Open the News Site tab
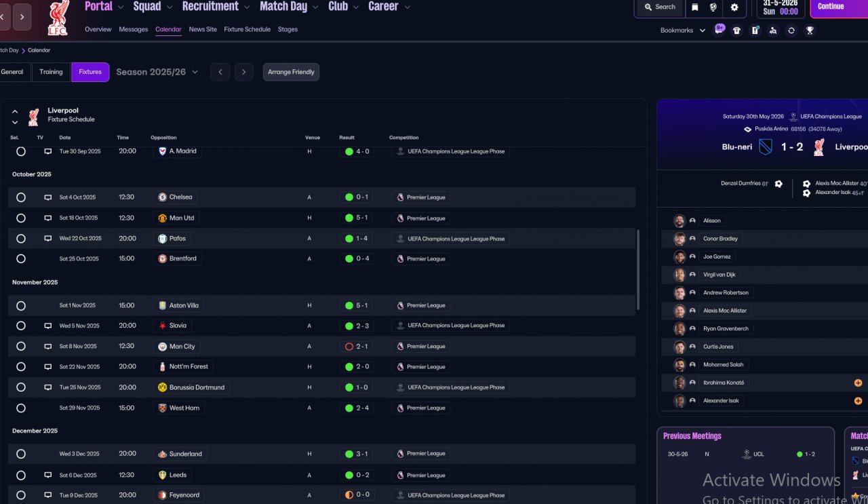 pos(203,29)
